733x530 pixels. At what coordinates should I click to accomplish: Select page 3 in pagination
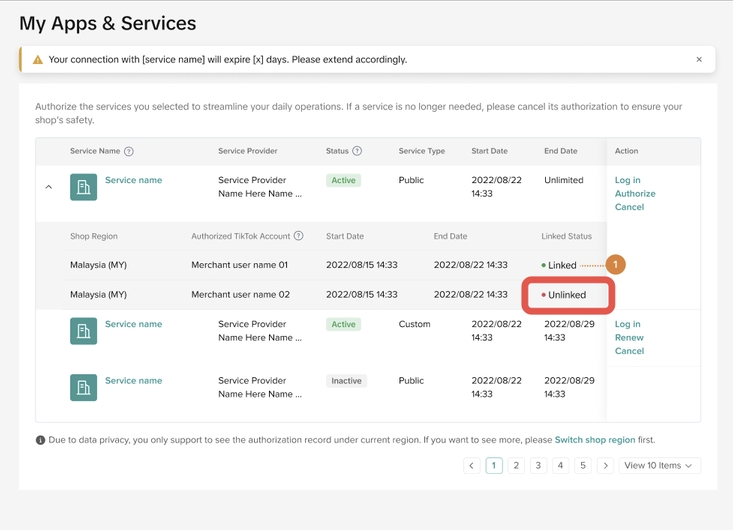[x=538, y=466]
